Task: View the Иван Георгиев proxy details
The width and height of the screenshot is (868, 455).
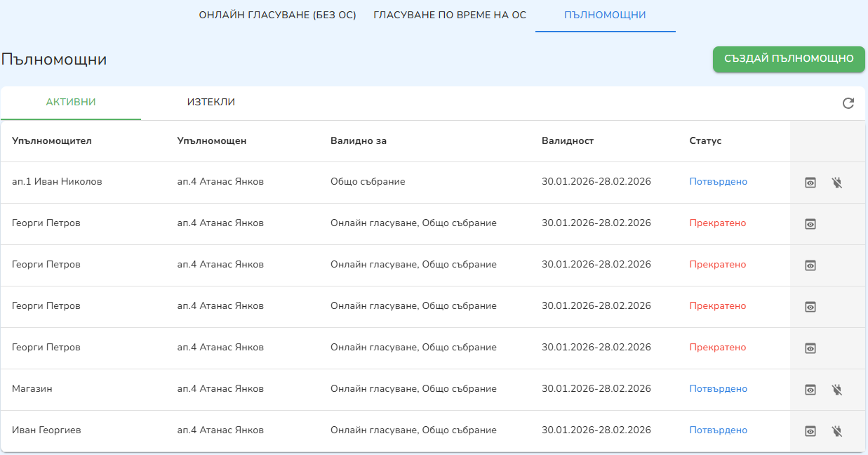Action: [x=810, y=431]
